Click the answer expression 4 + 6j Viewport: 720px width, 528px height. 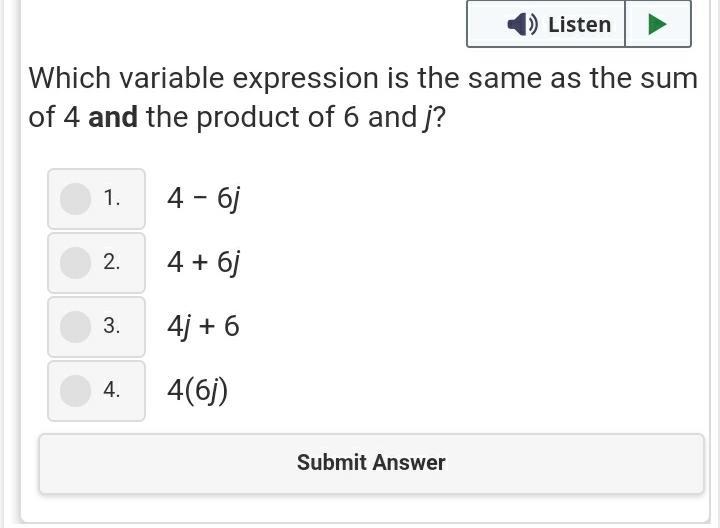click(x=204, y=263)
